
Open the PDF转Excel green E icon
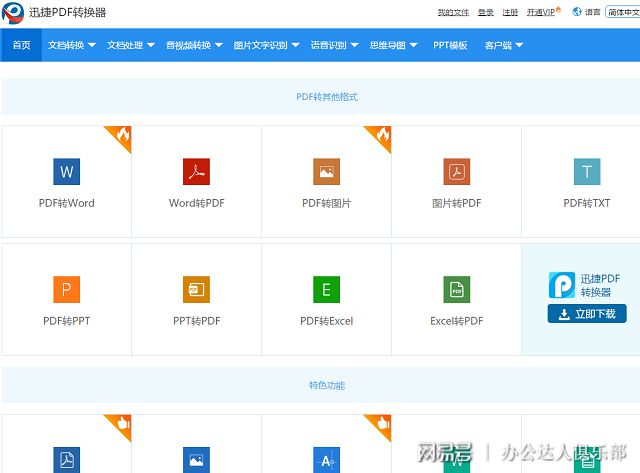click(x=327, y=289)
